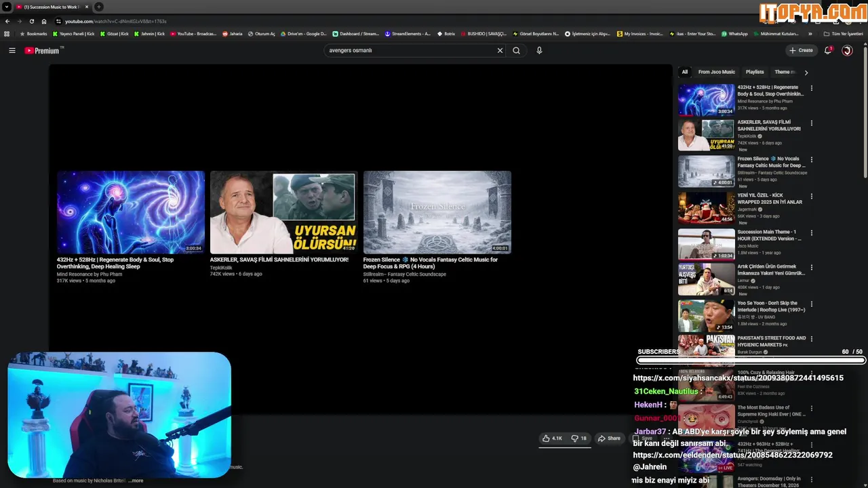Open options for Avengers: Doomsday sidebar video
The height and width of the screenshot is (488, 868).
(x=811, y=480)
